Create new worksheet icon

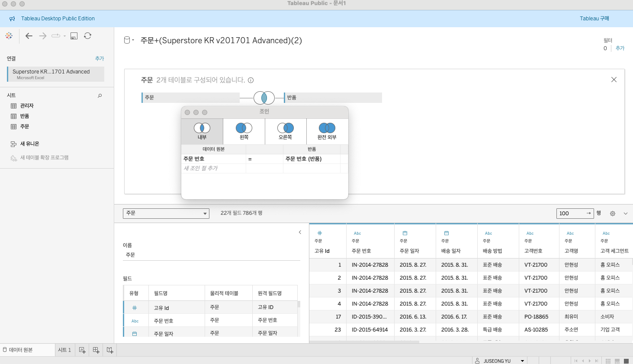(x=82, y=350)
